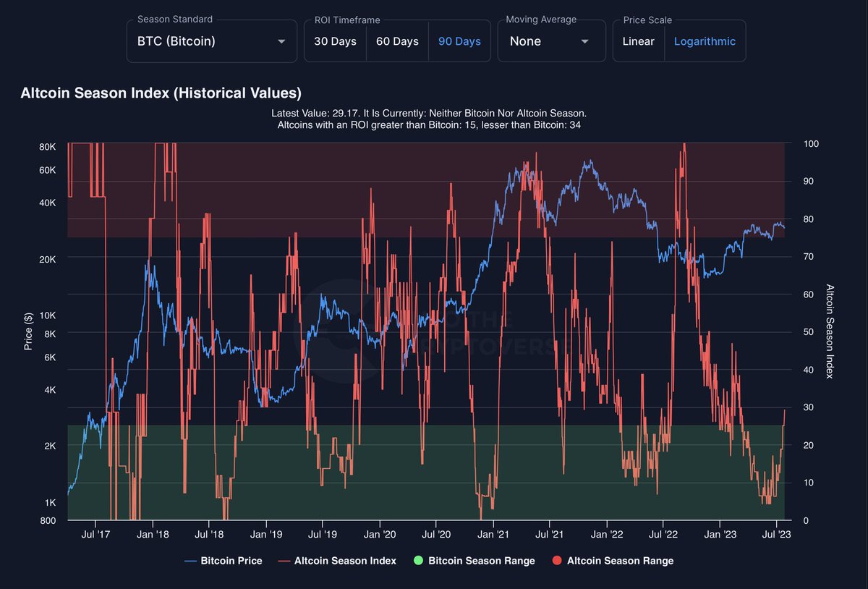868x589 pixels.
Task: Click the 60K price axis label
Action: pos(48,170)
